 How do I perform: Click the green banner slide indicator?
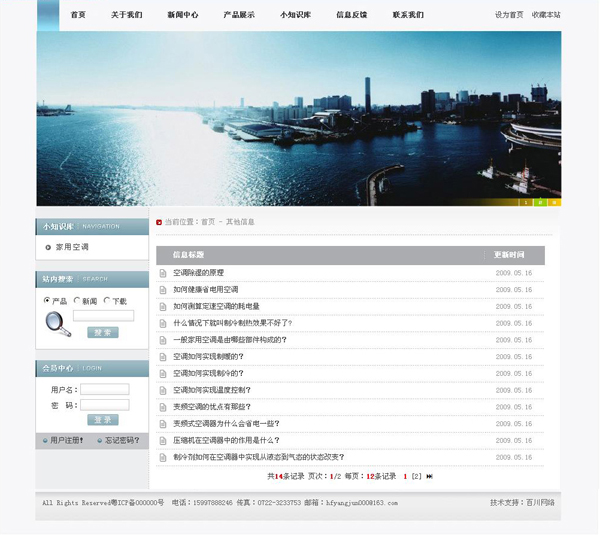(540, 202)
